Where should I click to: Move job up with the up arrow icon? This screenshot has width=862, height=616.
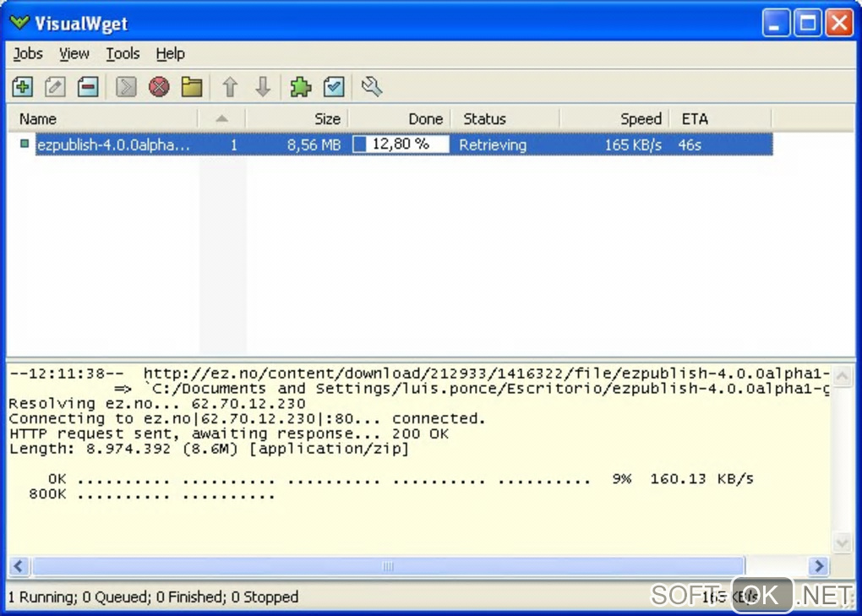pos(230,87)
